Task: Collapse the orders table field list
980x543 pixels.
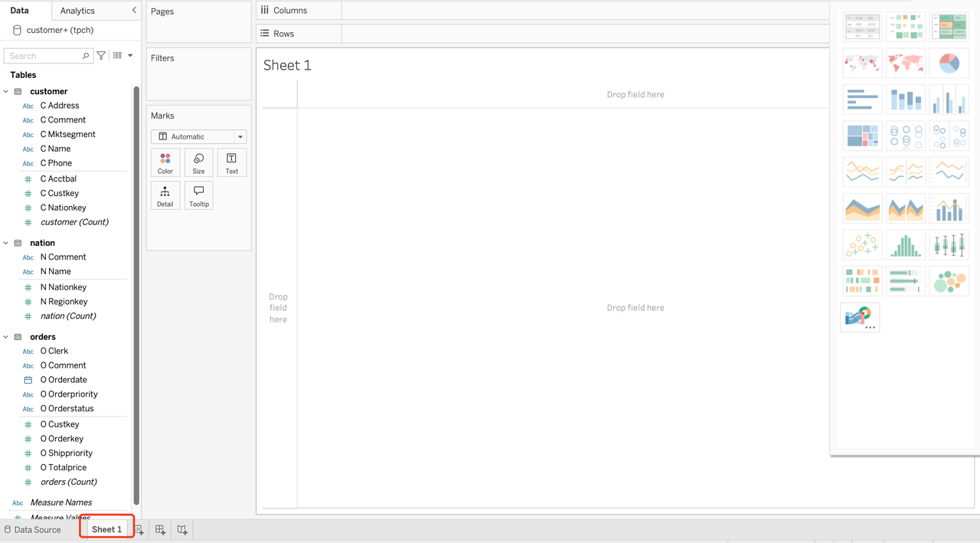Action: [7, 336]
